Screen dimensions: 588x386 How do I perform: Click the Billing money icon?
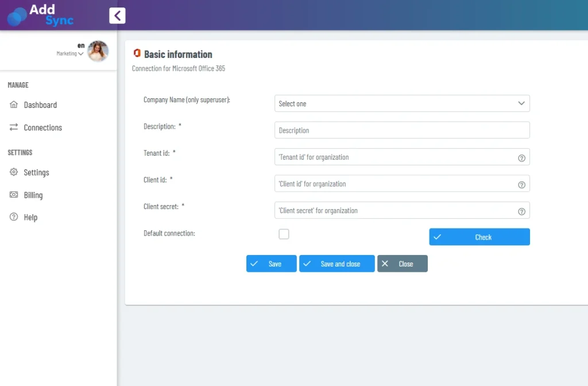[x=14, y=195]
